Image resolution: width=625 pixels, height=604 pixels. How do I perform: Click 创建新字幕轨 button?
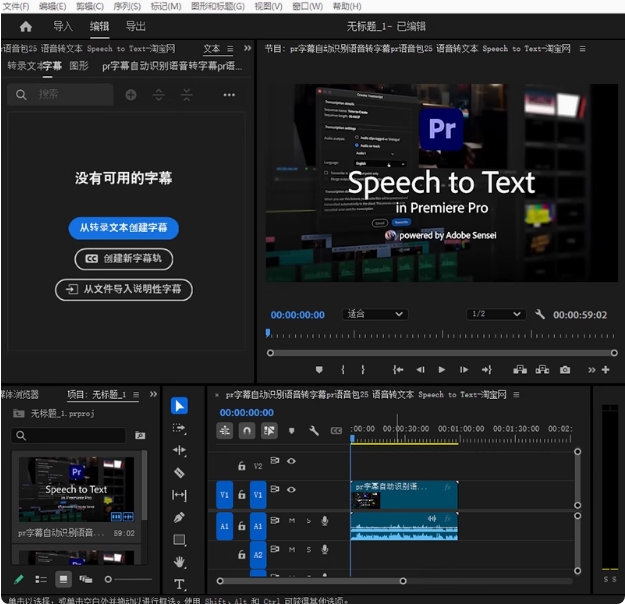point(124,259)
